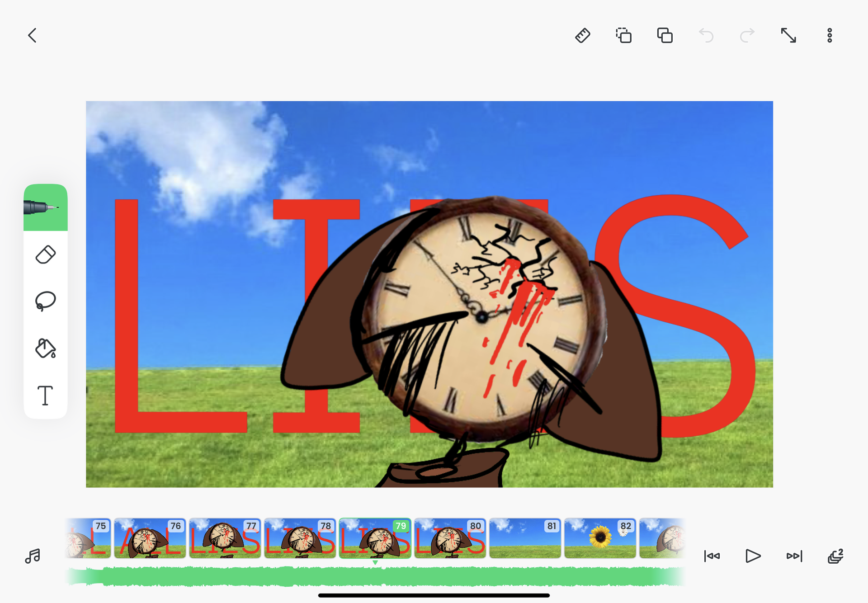Expand canvas to fullscreen with diagonal arrows
The height and width of the screenshot is (603, 868).
point(788,35)
